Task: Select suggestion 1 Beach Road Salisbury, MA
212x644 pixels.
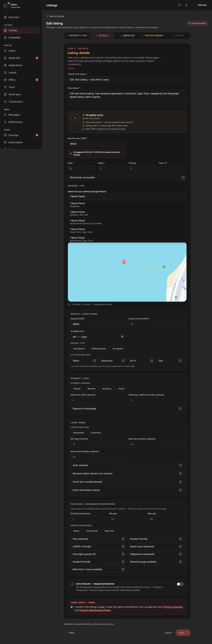Action: click(127, 213)
